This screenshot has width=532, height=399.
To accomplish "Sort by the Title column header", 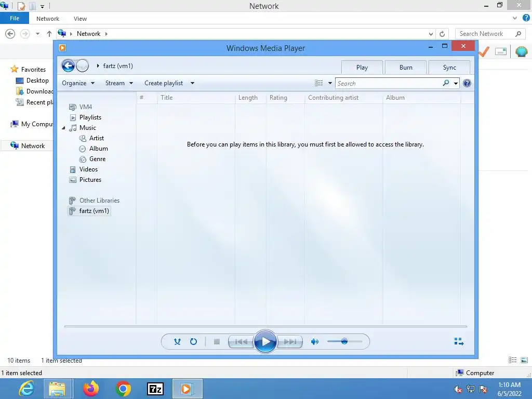I will pyautogui.click(x=196, y=98).
